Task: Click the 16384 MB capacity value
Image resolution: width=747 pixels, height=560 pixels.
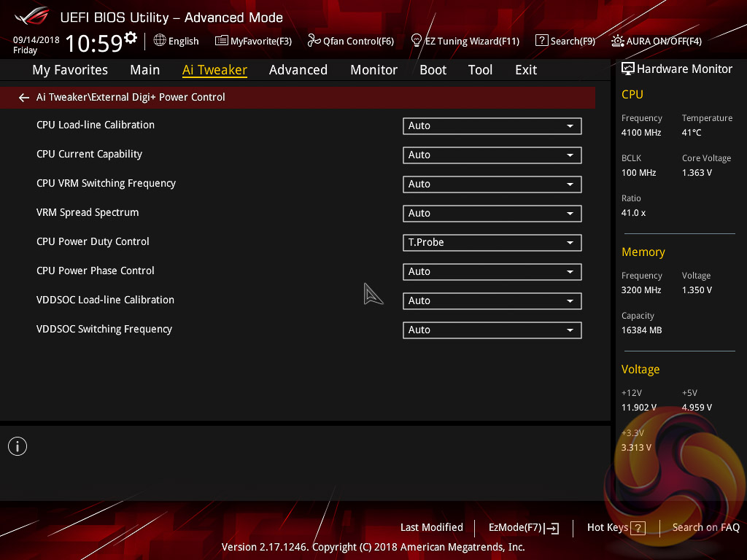Action: [x=641, y=330]
